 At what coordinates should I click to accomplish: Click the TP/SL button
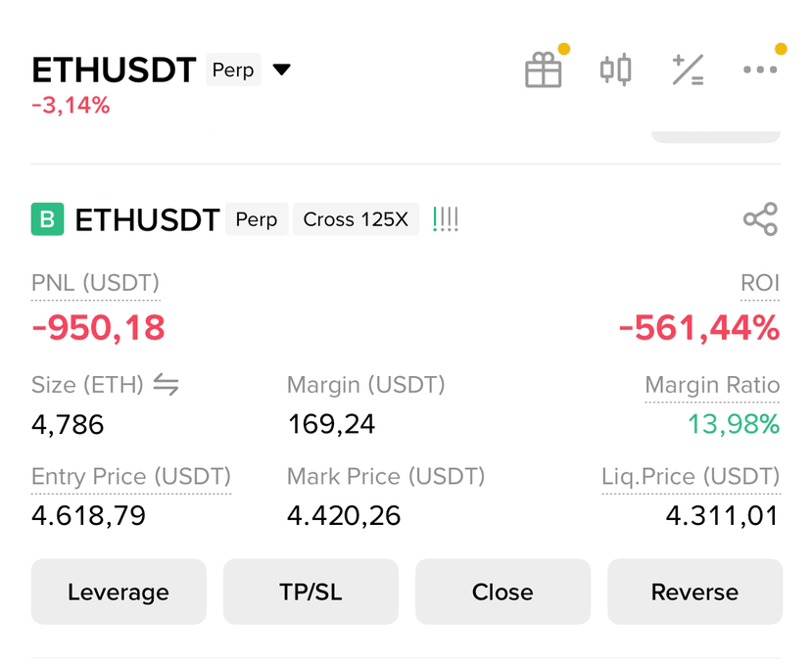[310, 592]
